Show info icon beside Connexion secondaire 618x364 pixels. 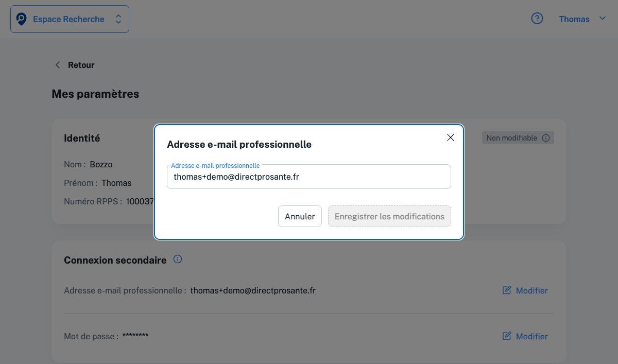pos(178,259)
